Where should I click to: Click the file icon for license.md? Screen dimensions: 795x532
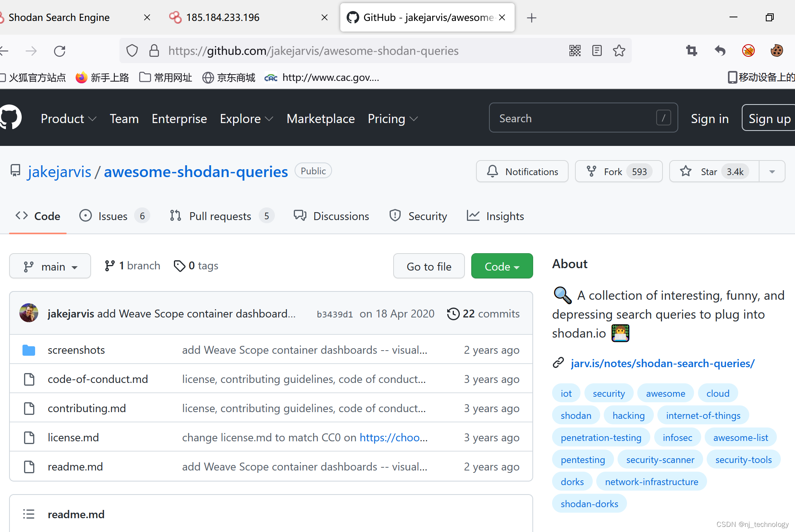coord(29,437)
